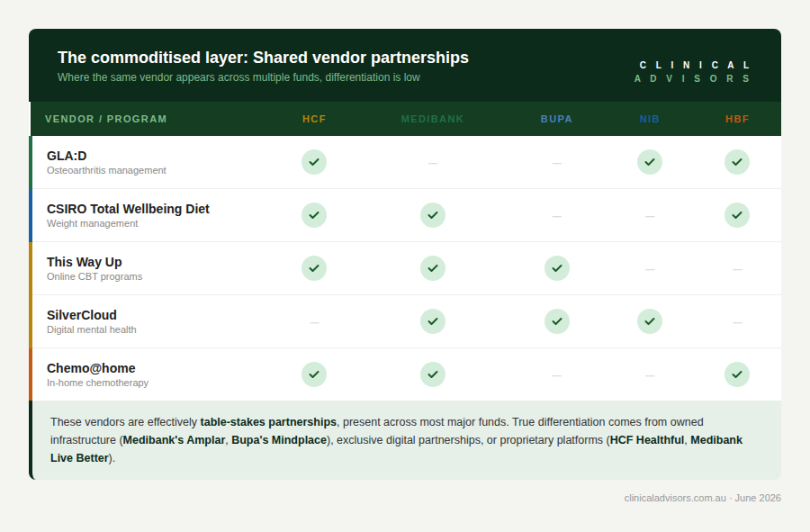Screen dimensions: 810x532
Task: Click the bold 'table-stakes partnerships' phrase
Action: click(268, 422)
